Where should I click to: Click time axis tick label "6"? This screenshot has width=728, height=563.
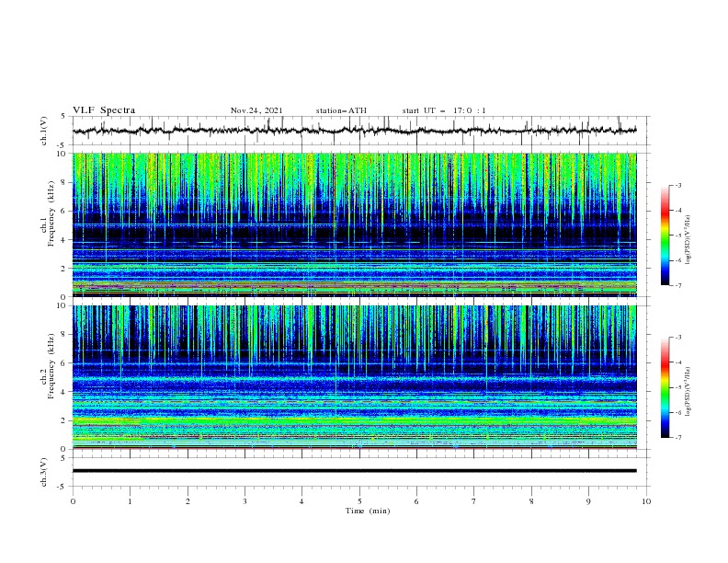[x=416, y=501]
